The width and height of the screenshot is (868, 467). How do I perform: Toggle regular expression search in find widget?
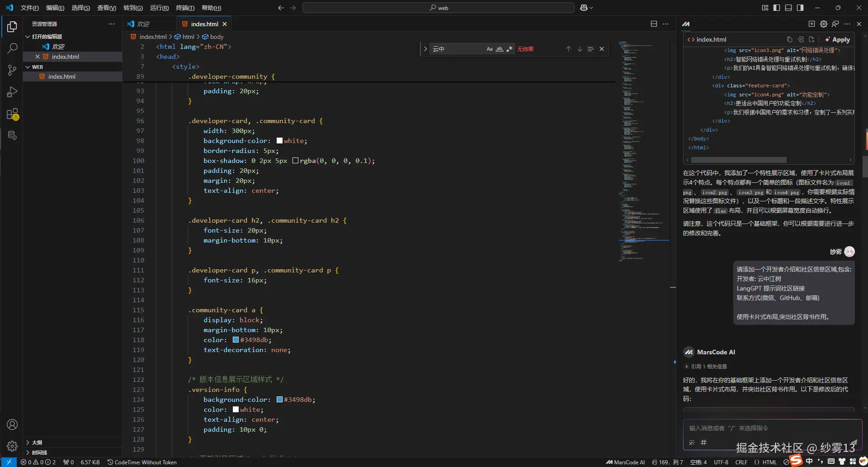pos(509,49)
